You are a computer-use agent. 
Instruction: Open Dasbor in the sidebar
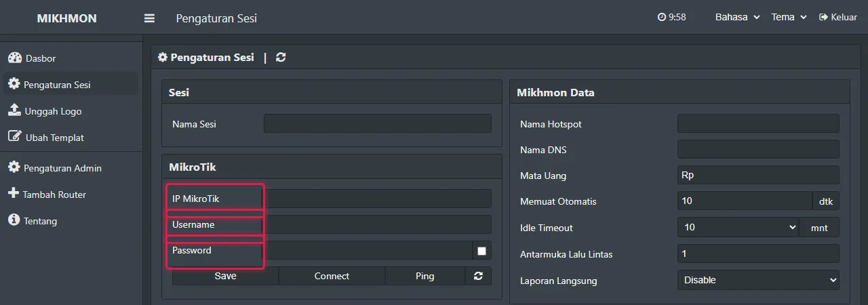click(71, 58)
